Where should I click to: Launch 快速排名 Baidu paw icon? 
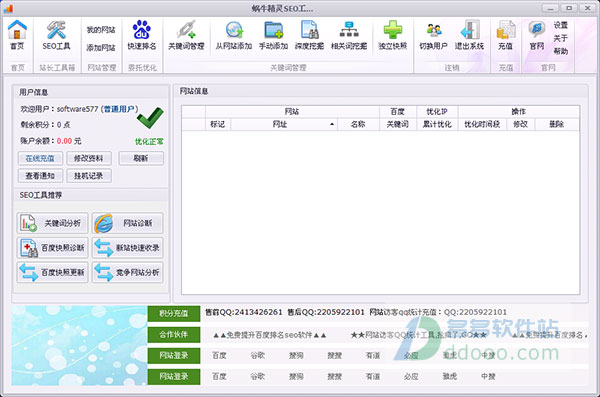pyautogui.click(x=142, y=35)
